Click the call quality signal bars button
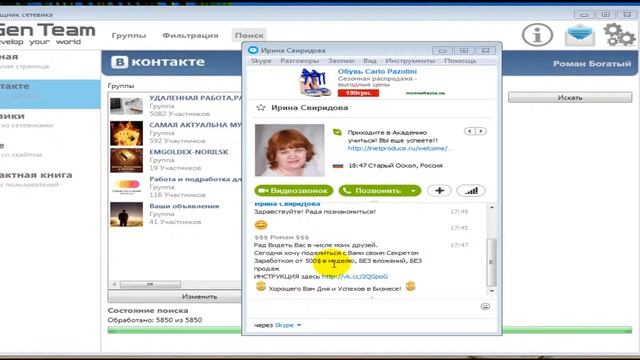Image resolution: width=640 pixels, height=360 pixels. [x=471, y=191]
